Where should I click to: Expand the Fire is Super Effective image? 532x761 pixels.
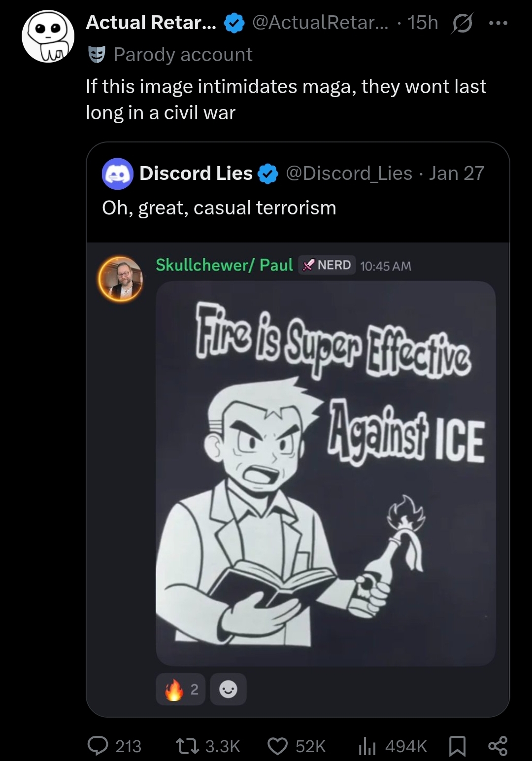[x=326, y=473]
